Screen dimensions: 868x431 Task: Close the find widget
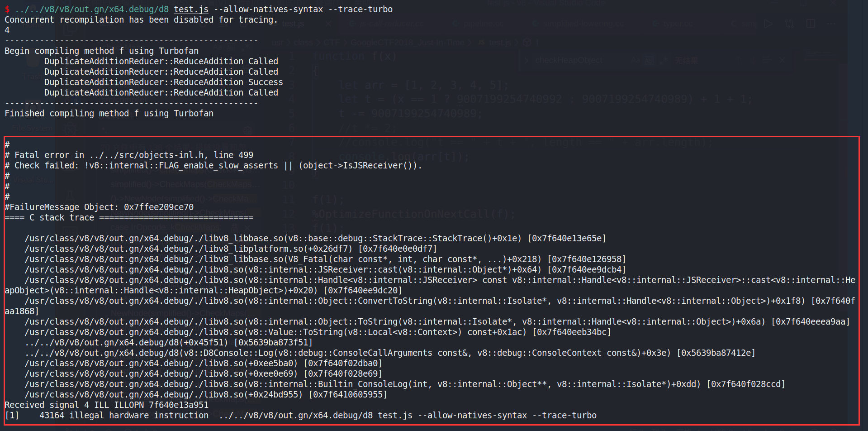(783, 60)
